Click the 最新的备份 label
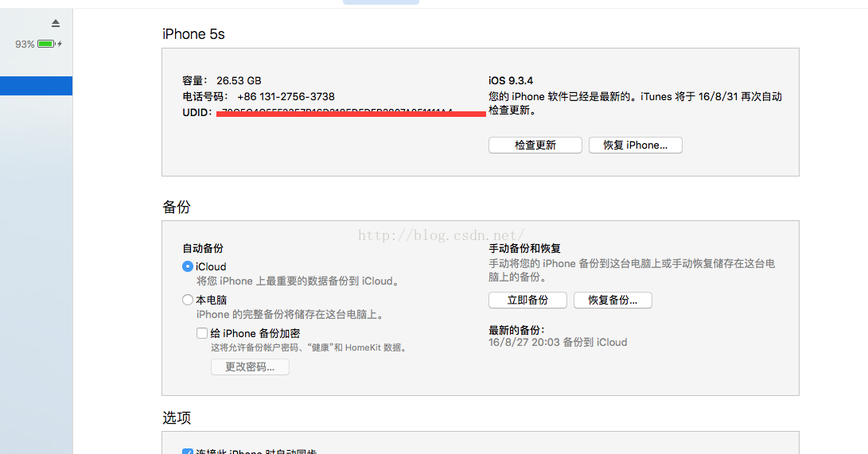868x454 pixels. pyautogui.click(x=516, y=330)
